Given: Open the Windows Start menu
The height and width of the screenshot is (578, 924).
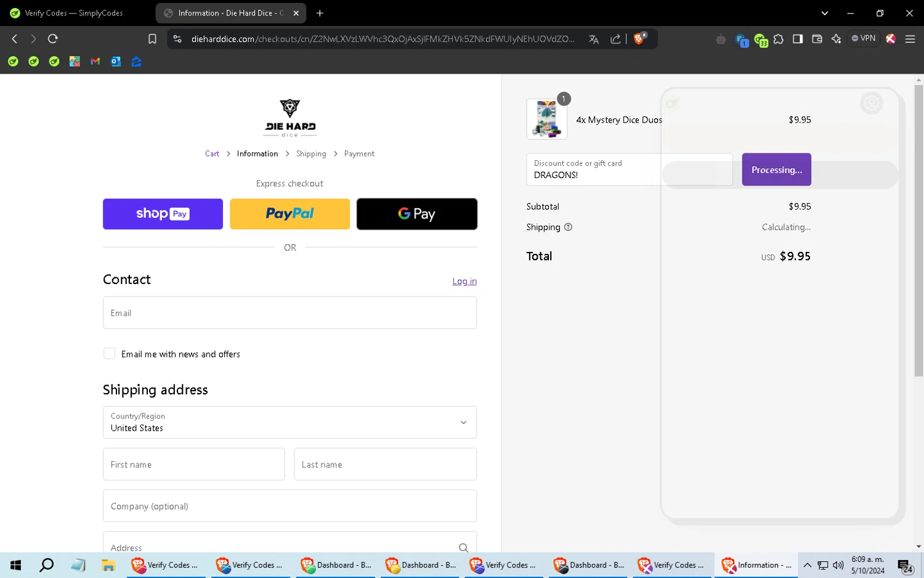Looking at the screenshot, I should (x=15, y=565).
